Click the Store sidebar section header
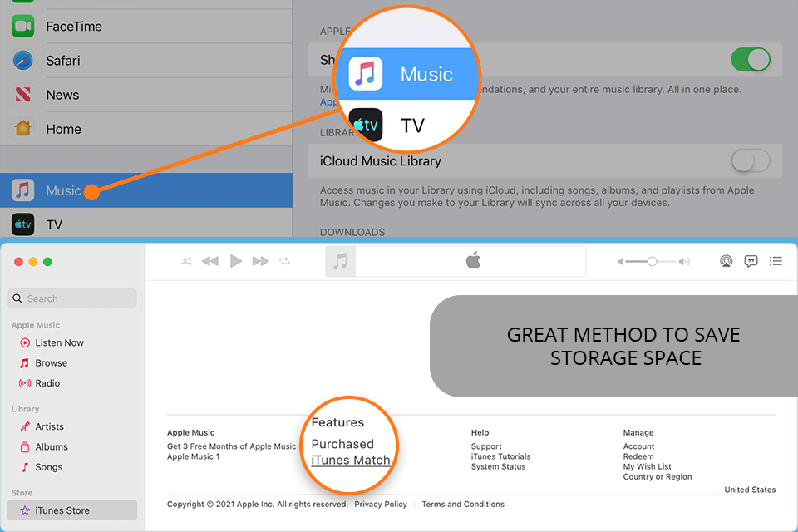The height and width of the screenshot is (532, 798). point(22,493)
